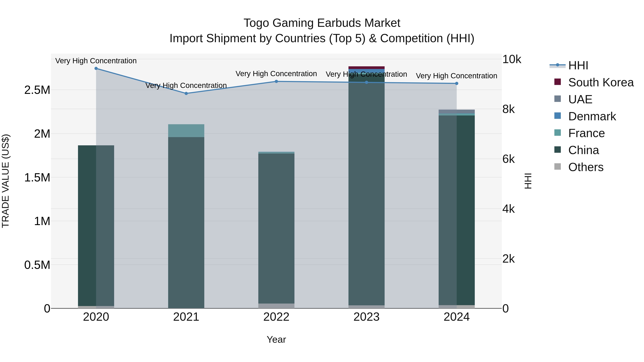Click the China bar for 2022
Image resolution: width=644 pixels, height=362 pixels.
[x=276, y=229]
